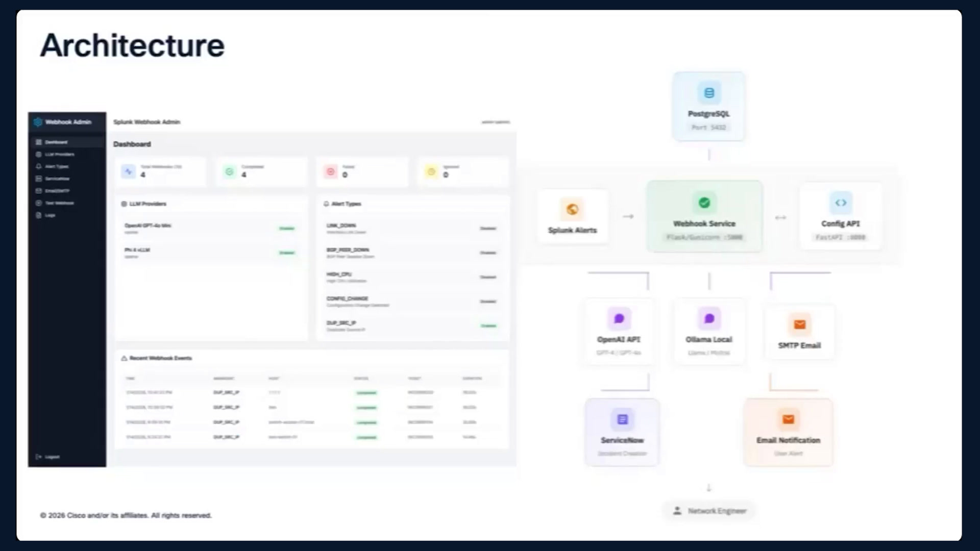This screenshot has height=551, width=980.
Task: Select the Phi 4 vLLM provider row
Action: pyautogui.click(x=211, y=253)
